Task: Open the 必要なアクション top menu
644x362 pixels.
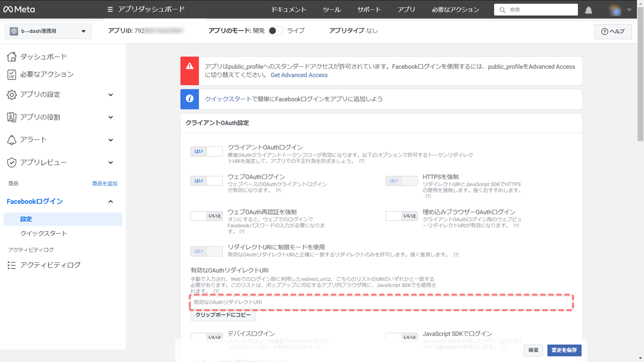Action: coord(455,10)
